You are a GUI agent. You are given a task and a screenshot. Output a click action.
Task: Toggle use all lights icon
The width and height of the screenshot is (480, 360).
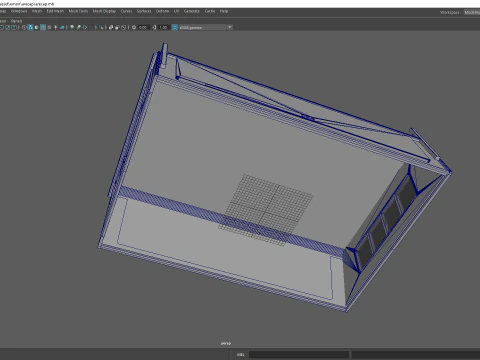[x=56, y=27]
